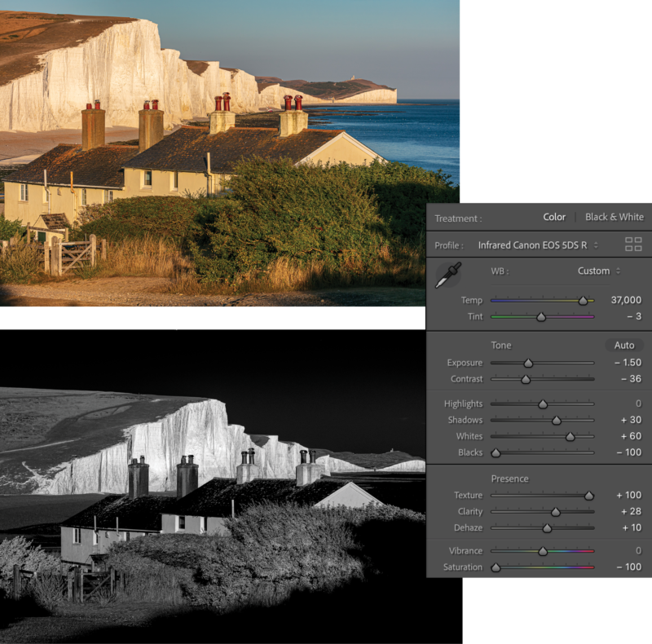Click the Presence section label
Screen dimensions: 652x644
point(510,479)
